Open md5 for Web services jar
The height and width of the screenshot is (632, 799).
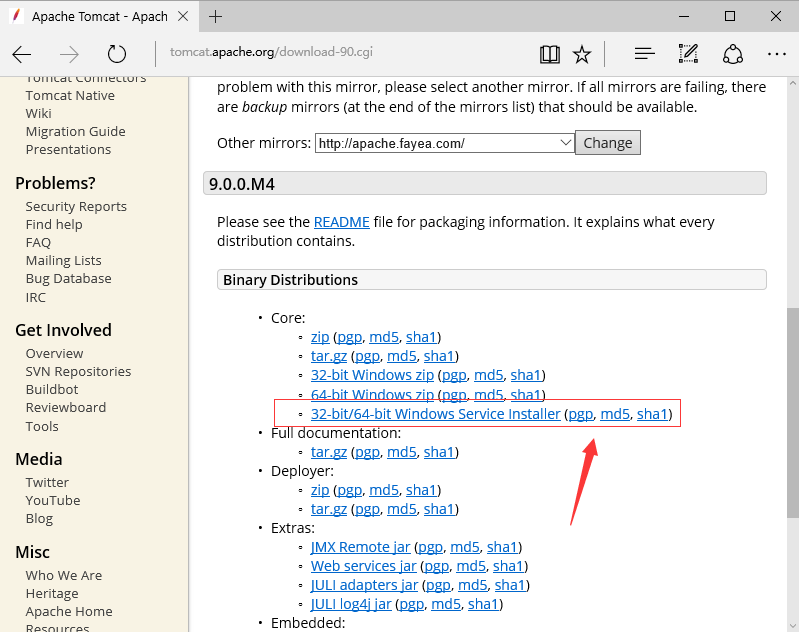471,566
